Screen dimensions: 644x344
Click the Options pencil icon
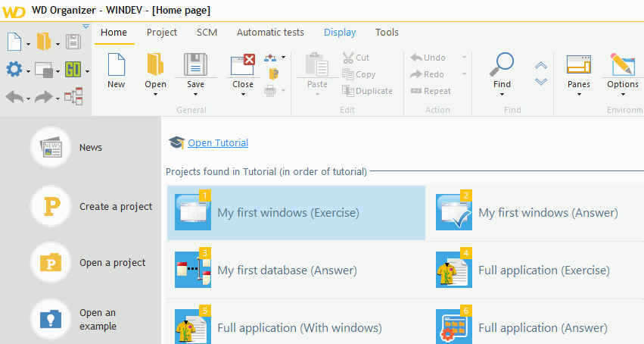(x=623, y=64)
